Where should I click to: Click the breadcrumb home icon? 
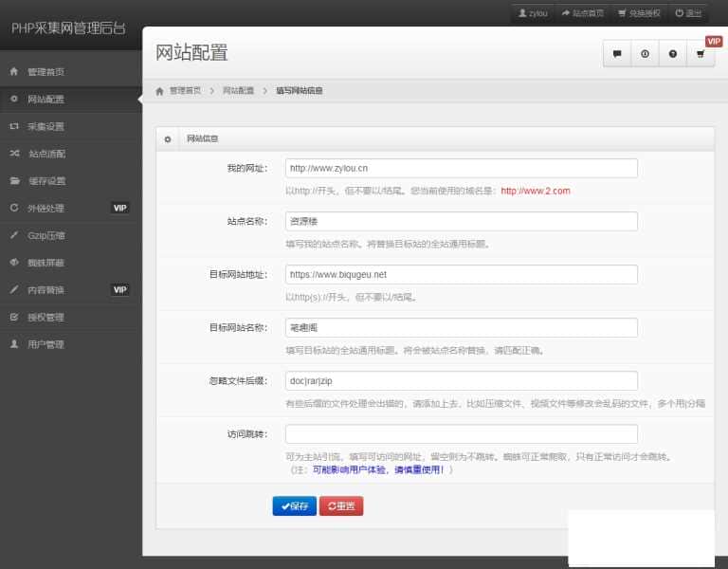click(159, 91)
